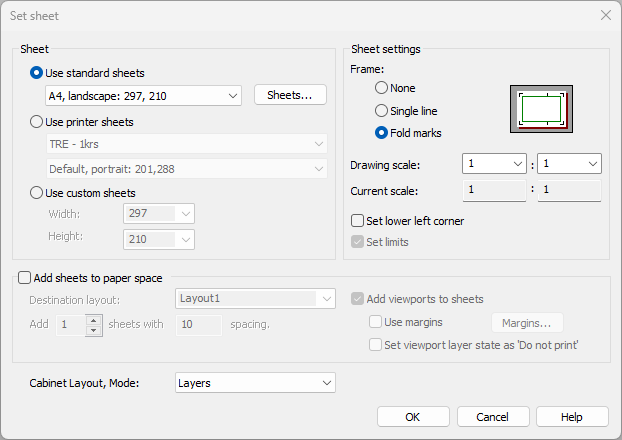This screenshot has width=622, height=440.
Task: Close the Set sheet dialog
Action: [605, 15]
